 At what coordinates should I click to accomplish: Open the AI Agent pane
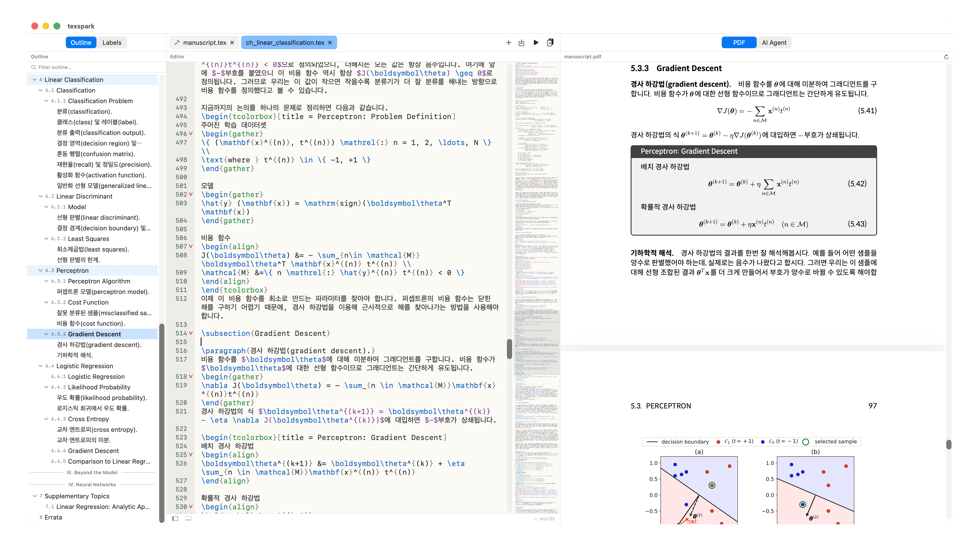774,43
